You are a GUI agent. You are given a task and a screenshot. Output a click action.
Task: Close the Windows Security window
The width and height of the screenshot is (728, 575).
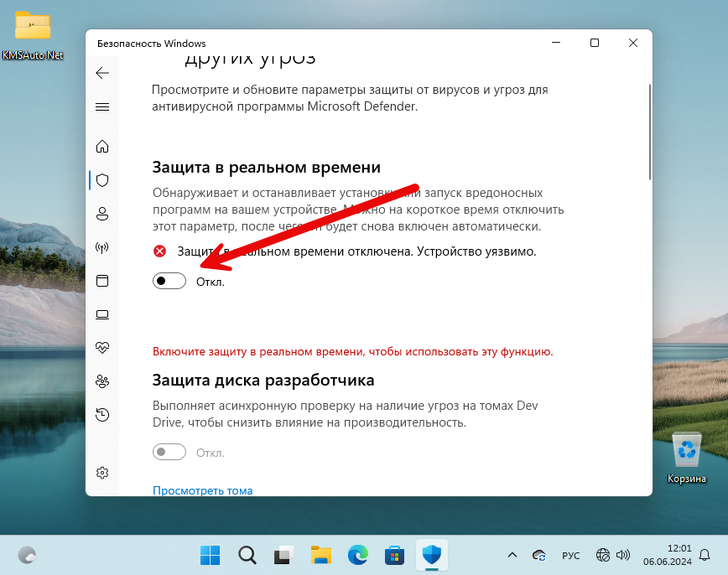pos(633,43)
